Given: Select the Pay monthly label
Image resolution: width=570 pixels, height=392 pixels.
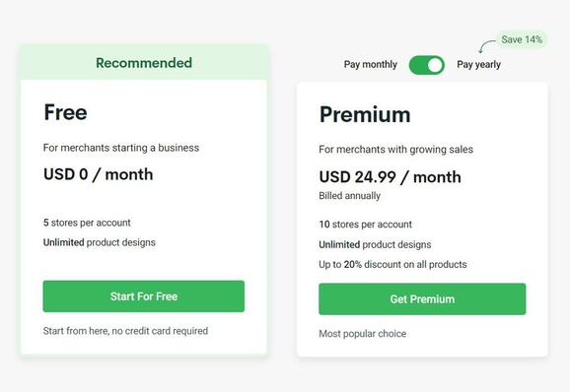Looking at the screenshot, I should (371, 65).
